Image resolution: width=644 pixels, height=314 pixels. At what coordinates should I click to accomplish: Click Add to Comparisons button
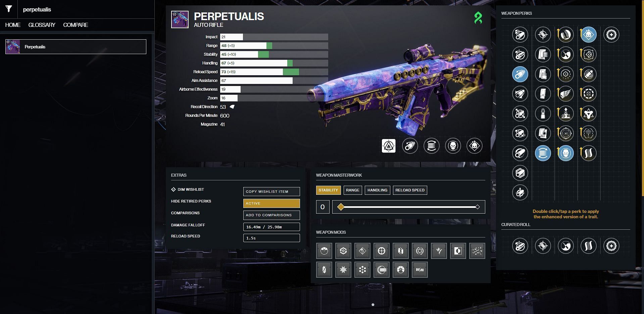point(271,215)
